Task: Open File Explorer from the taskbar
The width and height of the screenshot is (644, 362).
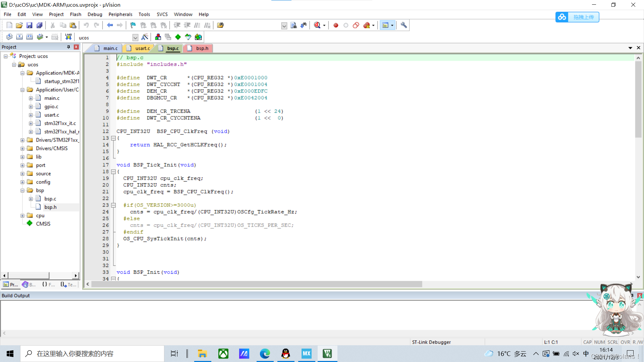Action: click(x=202, y=354)
